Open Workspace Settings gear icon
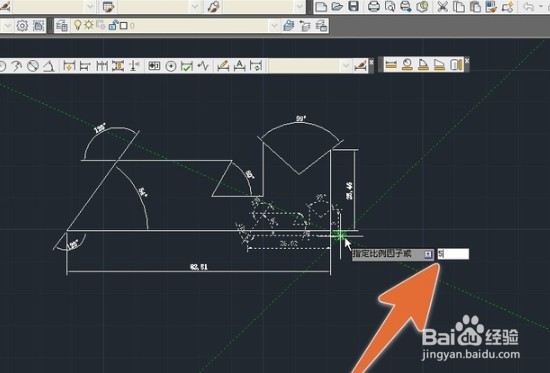This screenshot has height=373, width=550. pyautogui.click(x=22, y=26)
